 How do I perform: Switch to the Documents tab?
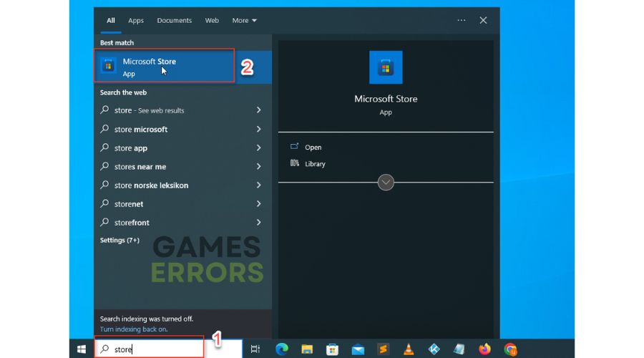tap(174, 20)
